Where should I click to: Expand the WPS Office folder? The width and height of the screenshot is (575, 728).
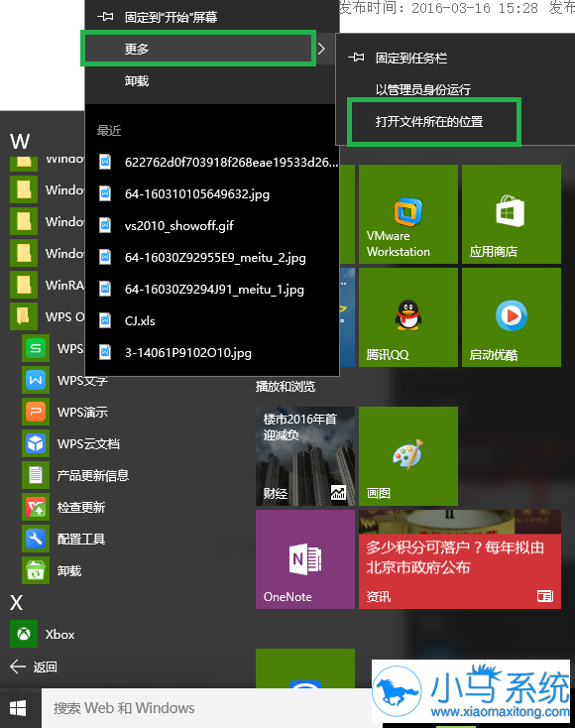click(48, 316)
